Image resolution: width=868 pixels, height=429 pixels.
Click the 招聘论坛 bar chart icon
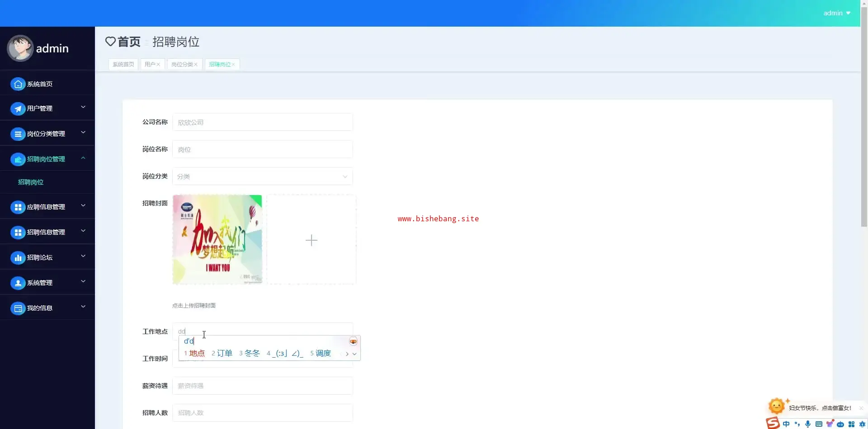tap(18, 257)
